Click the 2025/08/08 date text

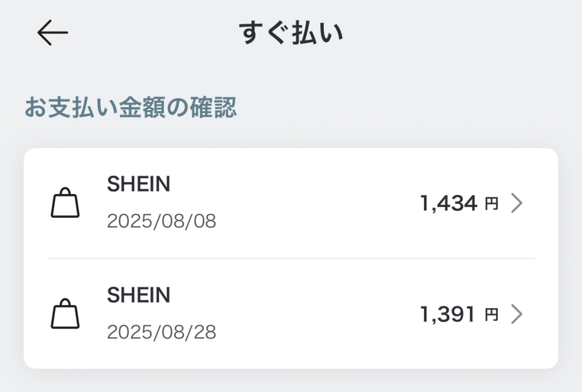[x=161, y=221]
